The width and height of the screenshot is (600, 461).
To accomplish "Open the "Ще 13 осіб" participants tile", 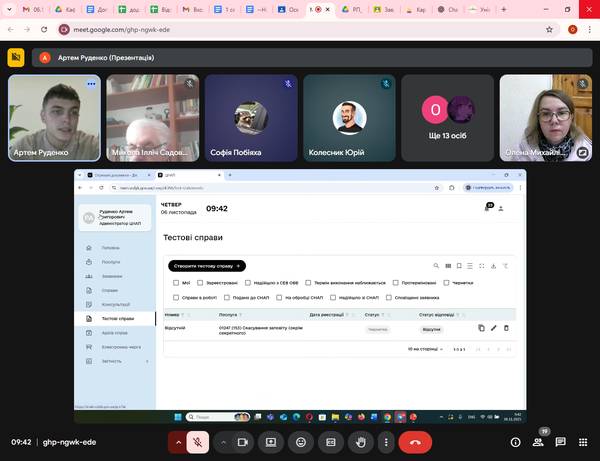I will point(448,117).
